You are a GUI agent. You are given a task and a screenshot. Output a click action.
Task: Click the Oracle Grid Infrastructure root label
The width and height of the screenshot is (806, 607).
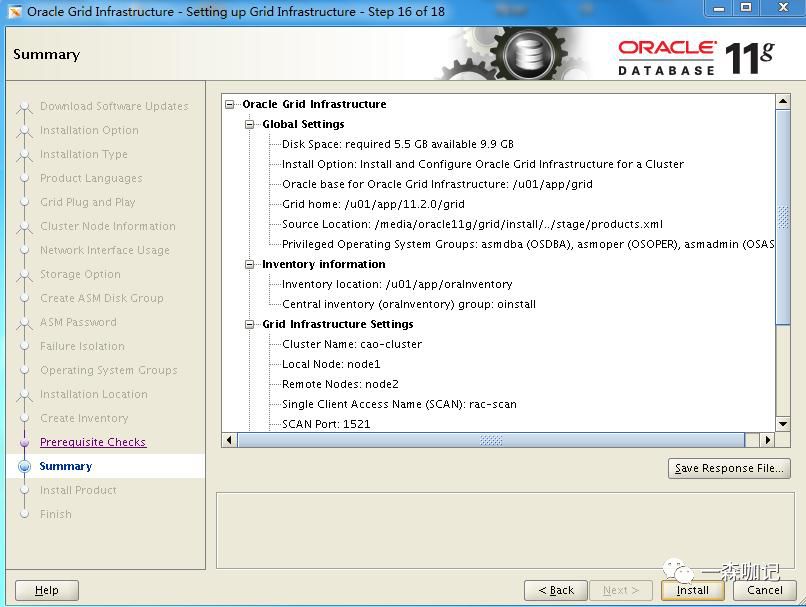pyautogui.click(x=314, y=104)
